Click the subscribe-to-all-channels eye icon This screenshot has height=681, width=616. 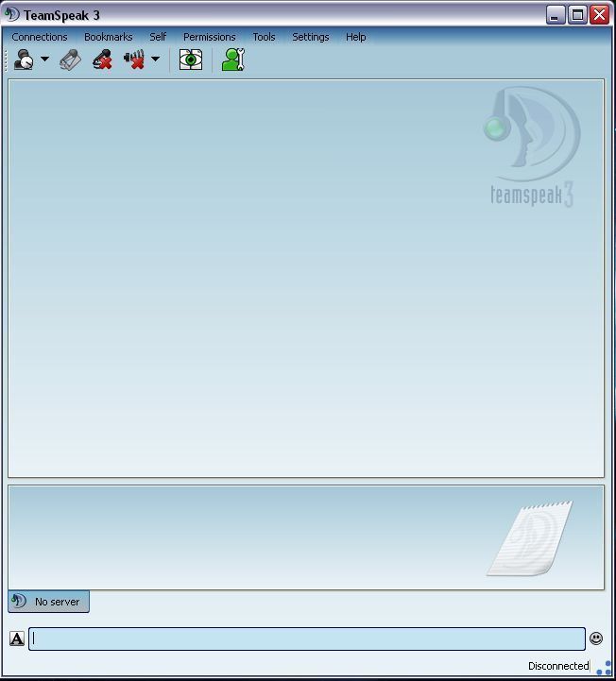(x=191, y=60)
